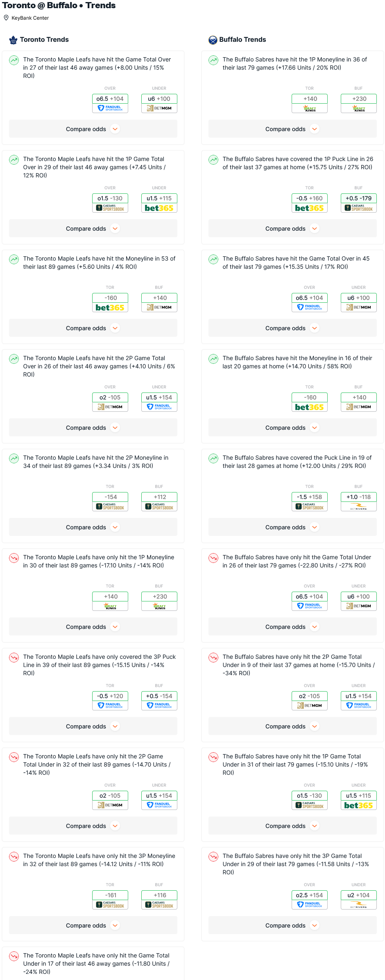
Task: Click green uptrend icon on Toronto Game Total Over trend
Action: pyautogui.click(x=14, y=60)
